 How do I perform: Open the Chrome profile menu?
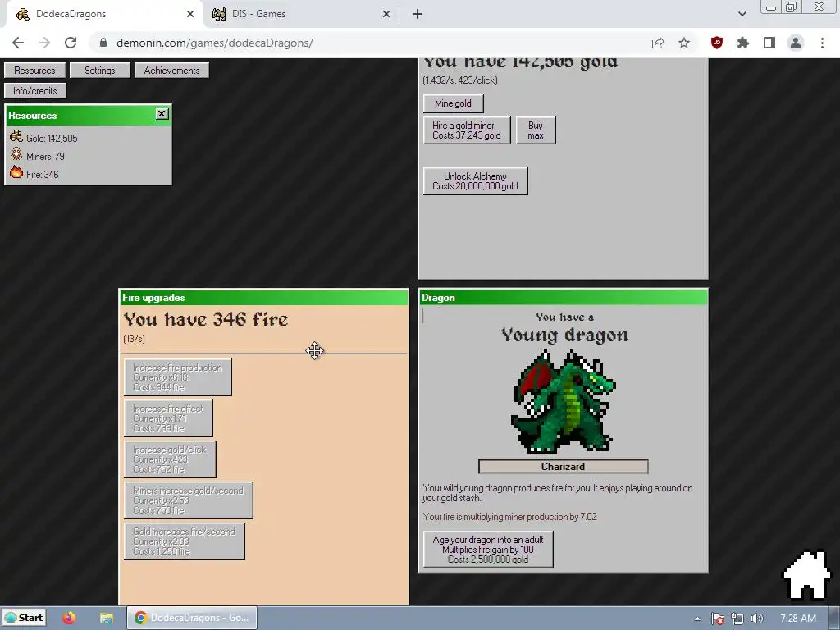796,43
